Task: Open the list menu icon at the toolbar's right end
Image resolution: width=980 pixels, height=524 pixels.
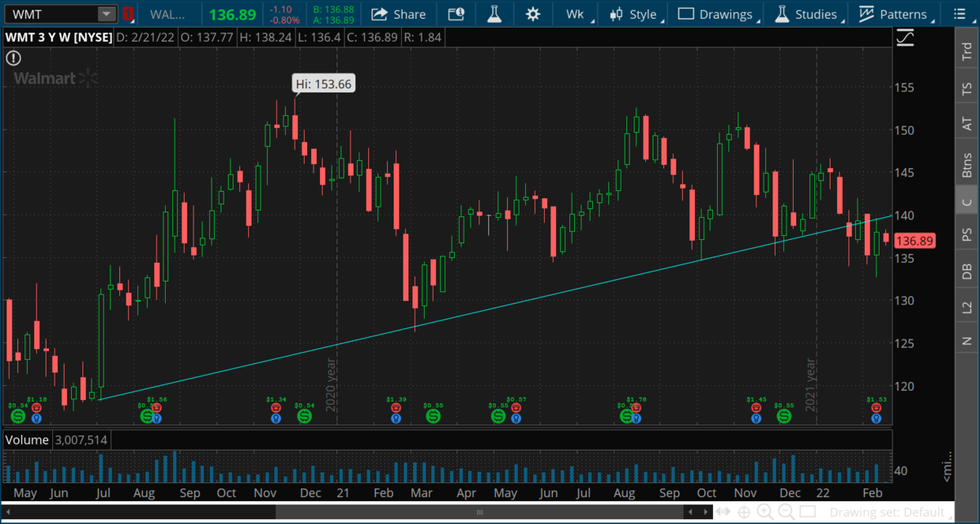Action: [x=961, y=14]
